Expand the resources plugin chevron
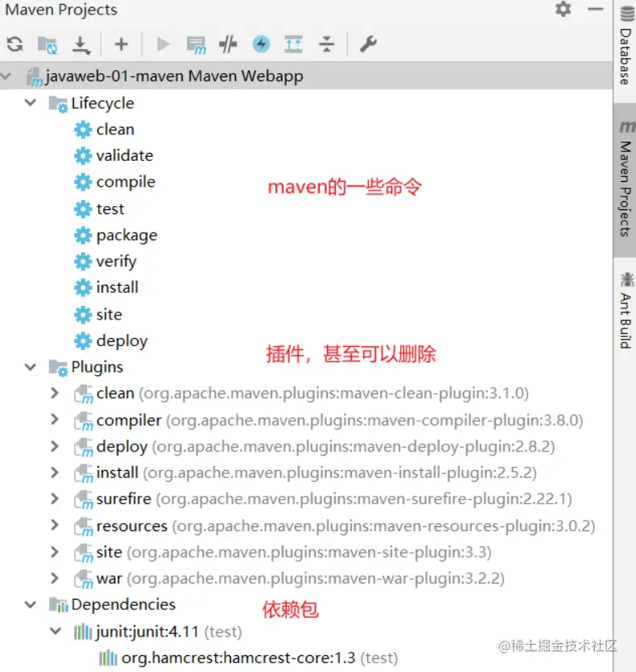The height and width of the screenshot is (672, 636). point(55,525)
